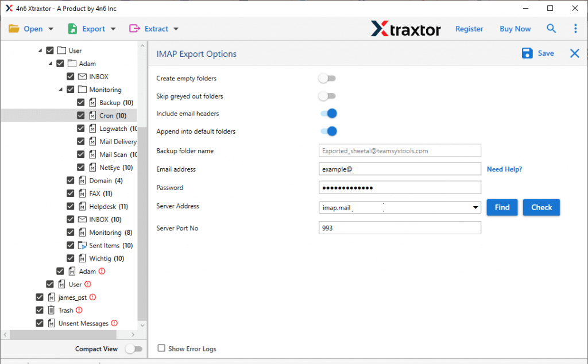Click the mailbox icon beside Helpdesk
Viewport: 588px width, 364px height.
(82, 206)
